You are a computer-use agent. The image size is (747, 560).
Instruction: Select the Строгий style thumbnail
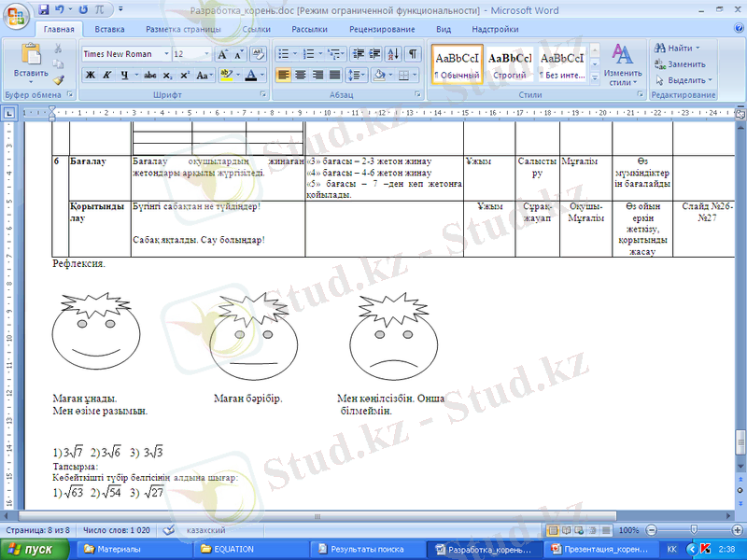point(510,63)
